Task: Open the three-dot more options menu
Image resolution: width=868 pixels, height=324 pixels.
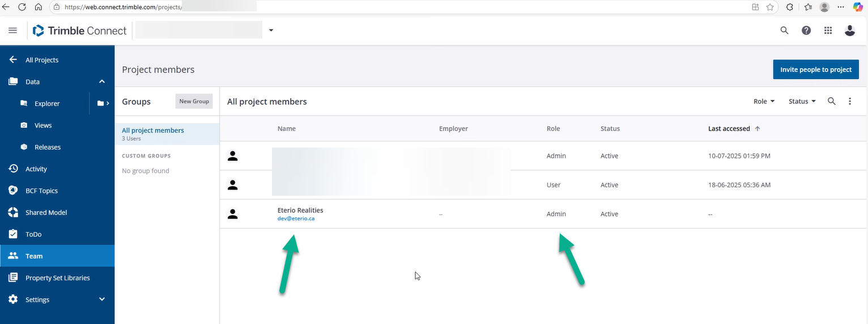Action: tap(849, 102)
